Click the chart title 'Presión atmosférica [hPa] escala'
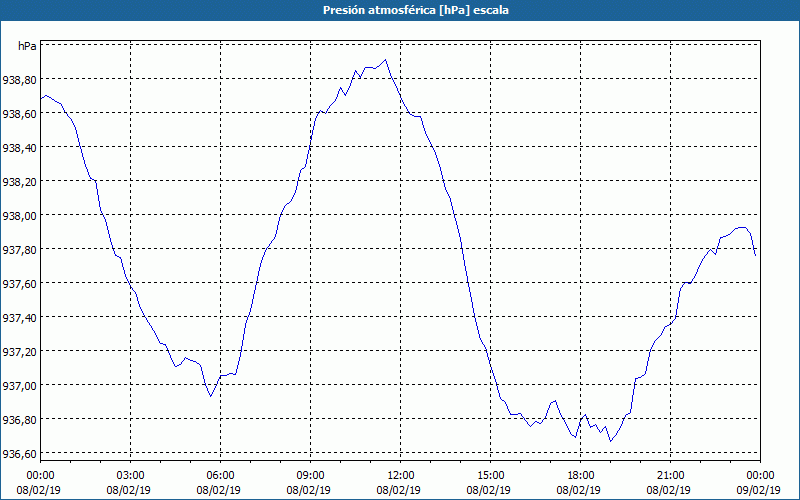This screenshot has width=800, height=500. [x=416, y=10]
